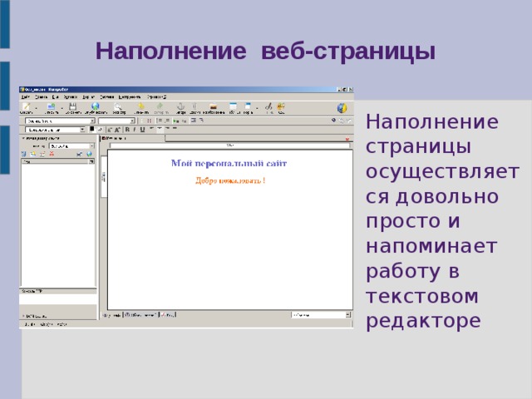Open the paragraph format dropdown

[x=60, y=121]
